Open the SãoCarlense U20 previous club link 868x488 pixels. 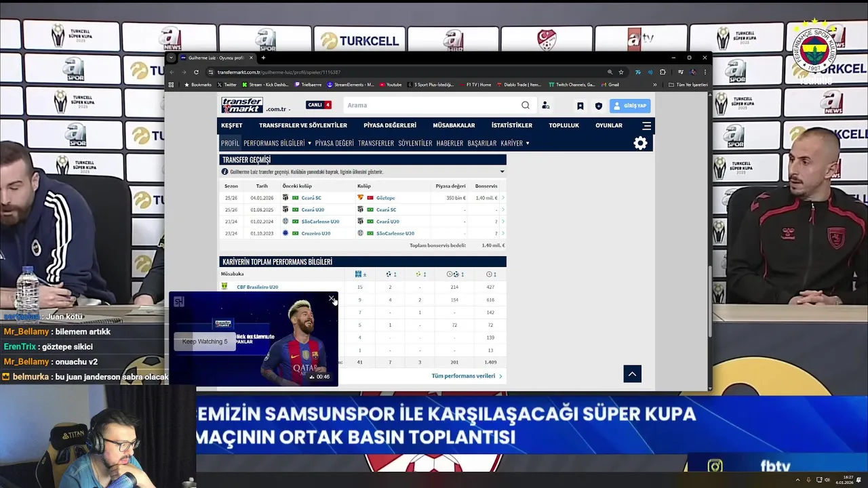[320, 222]
